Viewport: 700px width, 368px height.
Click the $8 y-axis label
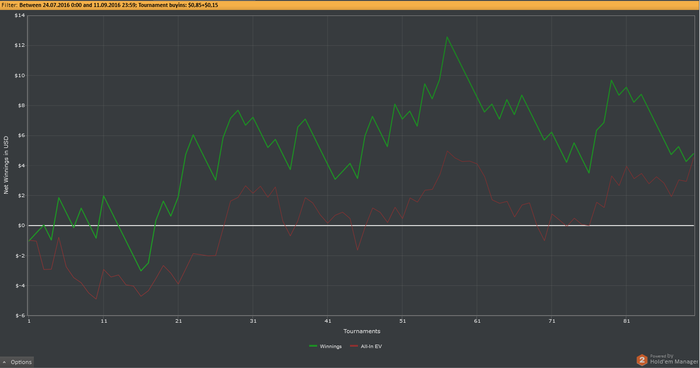coord(21,105)
